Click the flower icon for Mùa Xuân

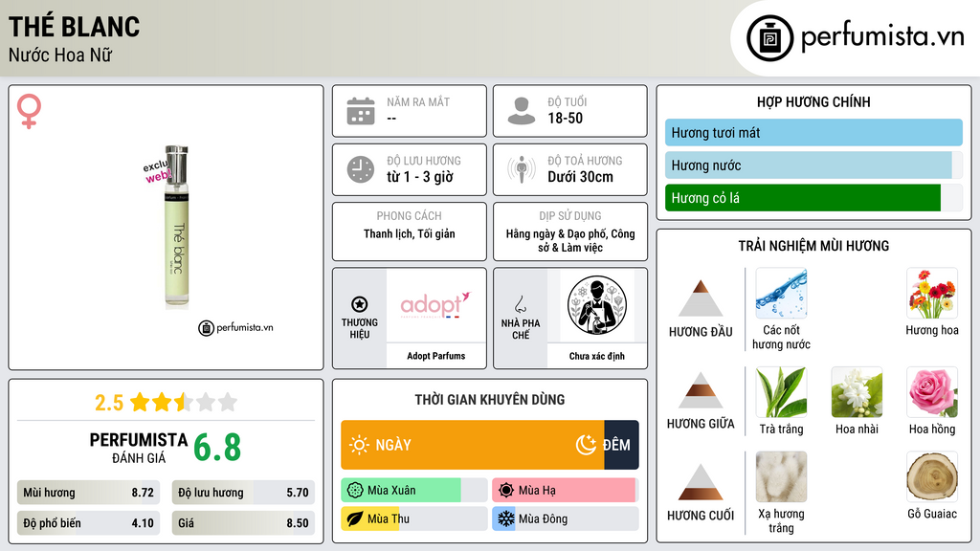click(355, 491)
